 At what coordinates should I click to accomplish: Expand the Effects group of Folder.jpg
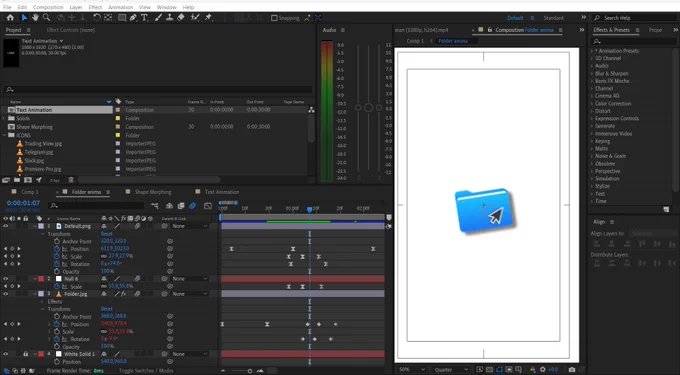click(x=42, y=301)
